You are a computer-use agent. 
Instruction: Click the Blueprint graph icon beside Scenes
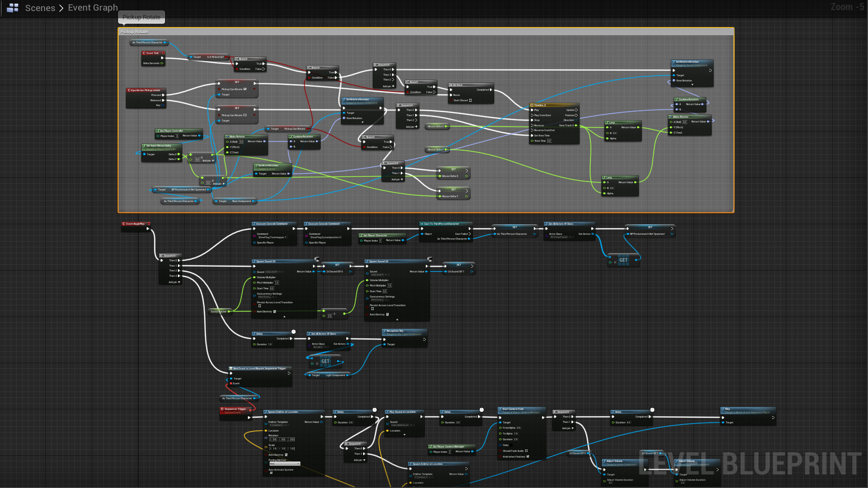pyautogui.click(x=13, y=8)
